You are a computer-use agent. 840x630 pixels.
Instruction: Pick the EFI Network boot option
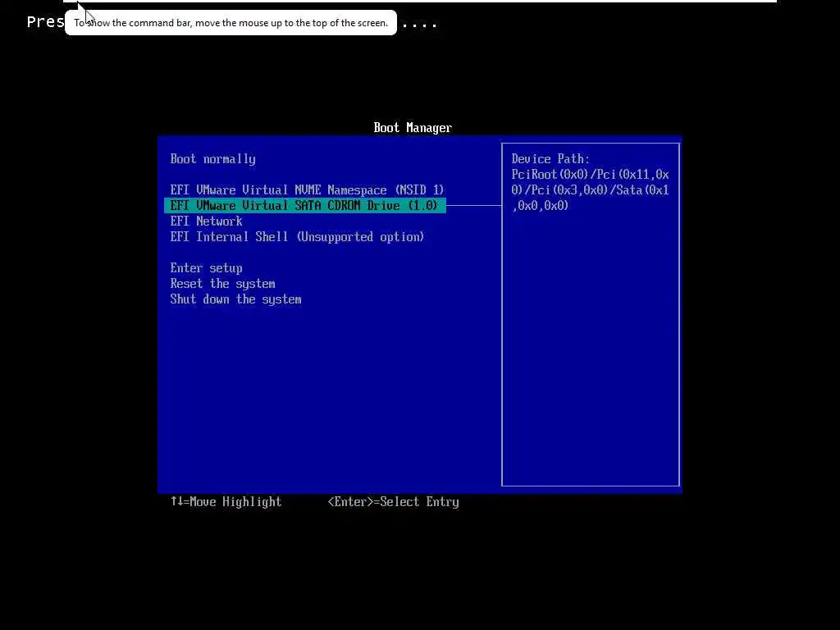click(206, 221)
